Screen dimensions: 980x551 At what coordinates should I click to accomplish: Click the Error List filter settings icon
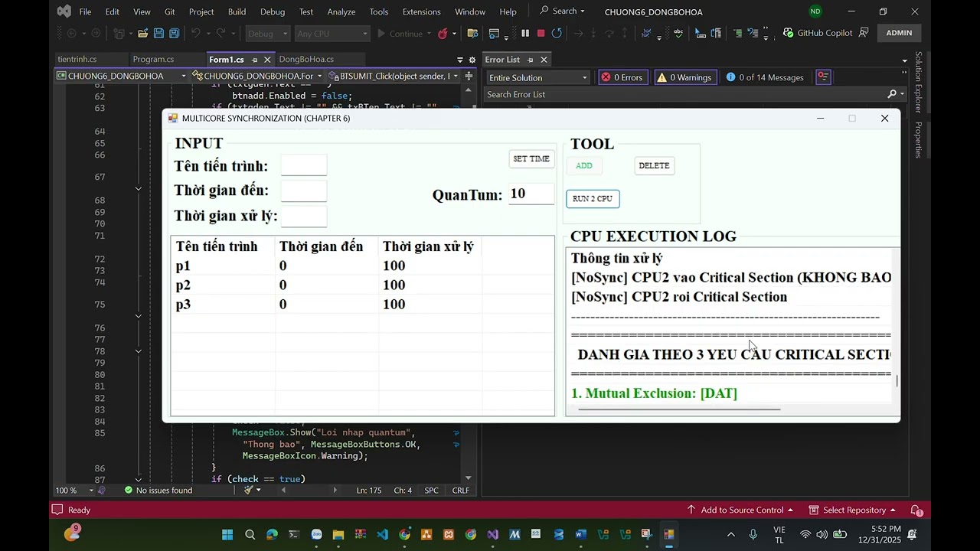823,77
